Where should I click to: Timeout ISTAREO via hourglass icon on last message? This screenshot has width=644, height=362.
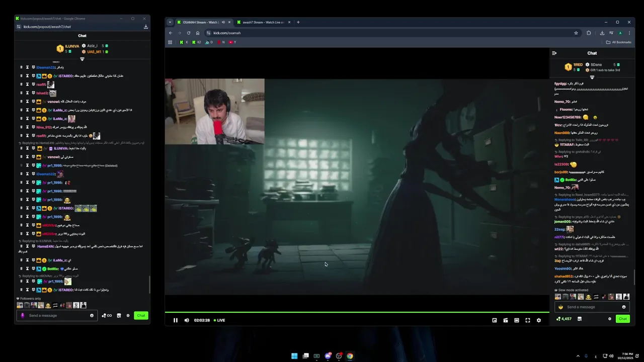pos(27,290)
